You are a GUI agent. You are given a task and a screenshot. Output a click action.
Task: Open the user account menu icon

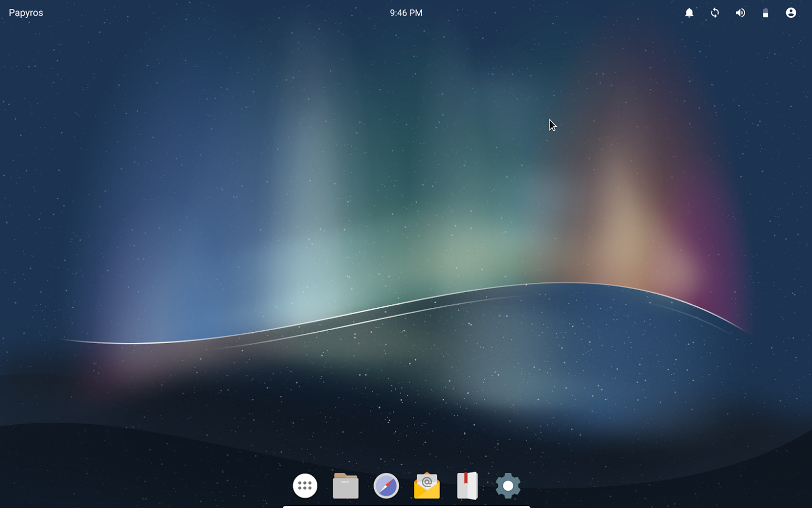click(x=791, y=13)
